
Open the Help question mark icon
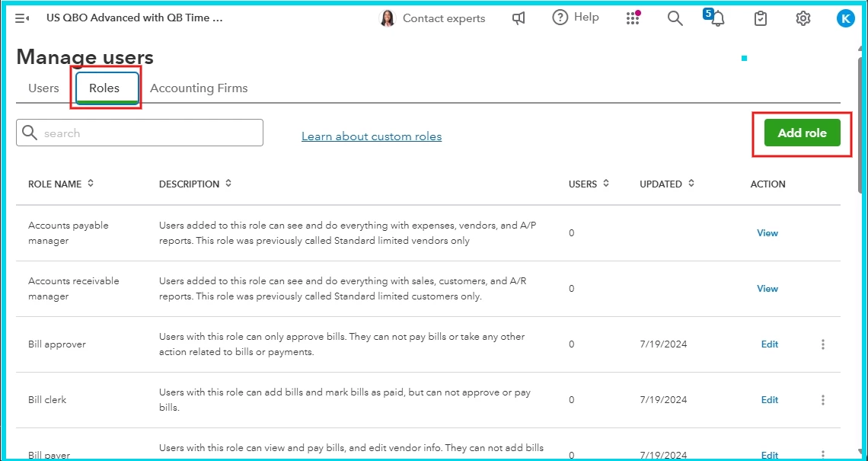coord(560,18)
